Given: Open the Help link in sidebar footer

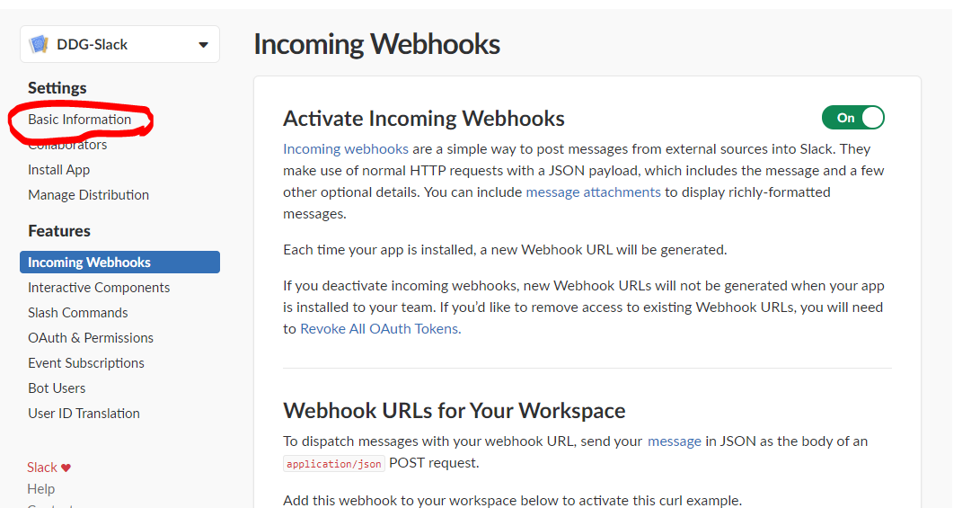Looking at the screenshot, I should [x=40, y=489].
